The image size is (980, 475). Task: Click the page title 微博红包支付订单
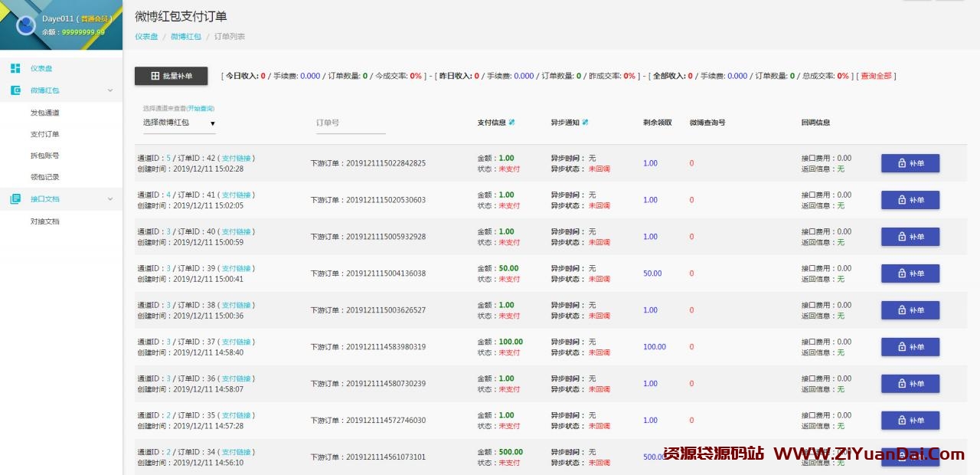[181, 16]
